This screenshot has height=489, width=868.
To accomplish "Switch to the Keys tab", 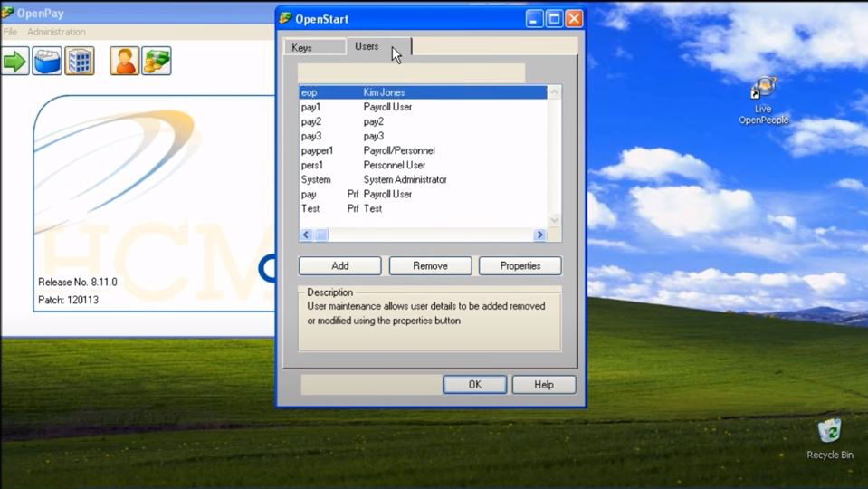I will [314, 47].
